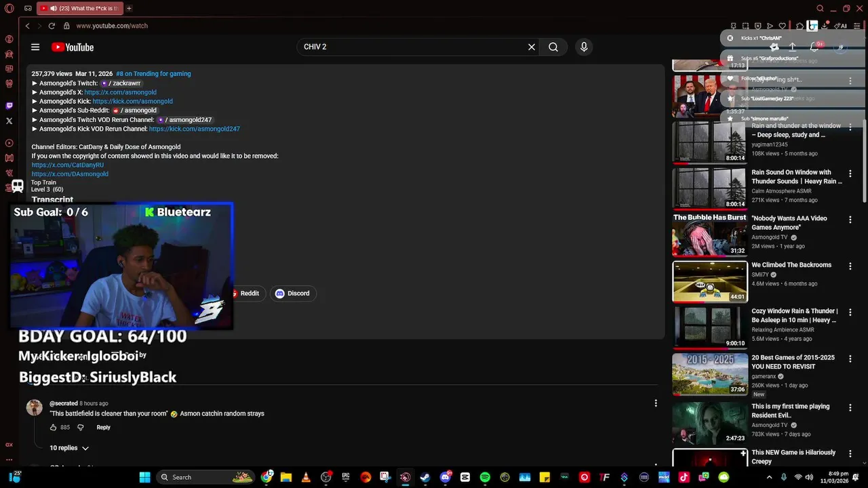Open 'Rain Sound On Window' video title

797,177
